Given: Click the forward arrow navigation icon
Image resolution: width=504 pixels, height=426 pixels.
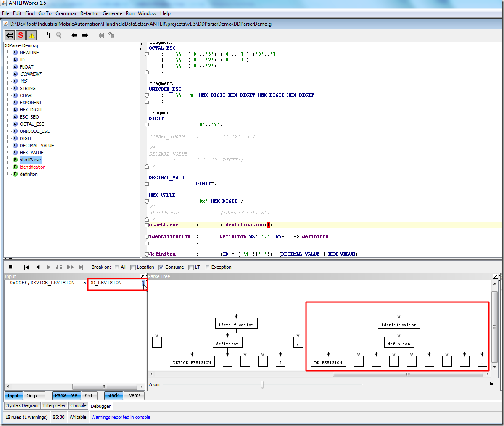Looking at the screenshot, I should click(85, 35).
